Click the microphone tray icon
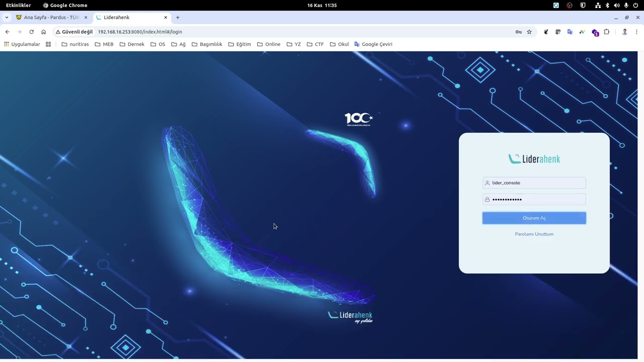The height and width of the screenshot is (362, 644). 626,5
